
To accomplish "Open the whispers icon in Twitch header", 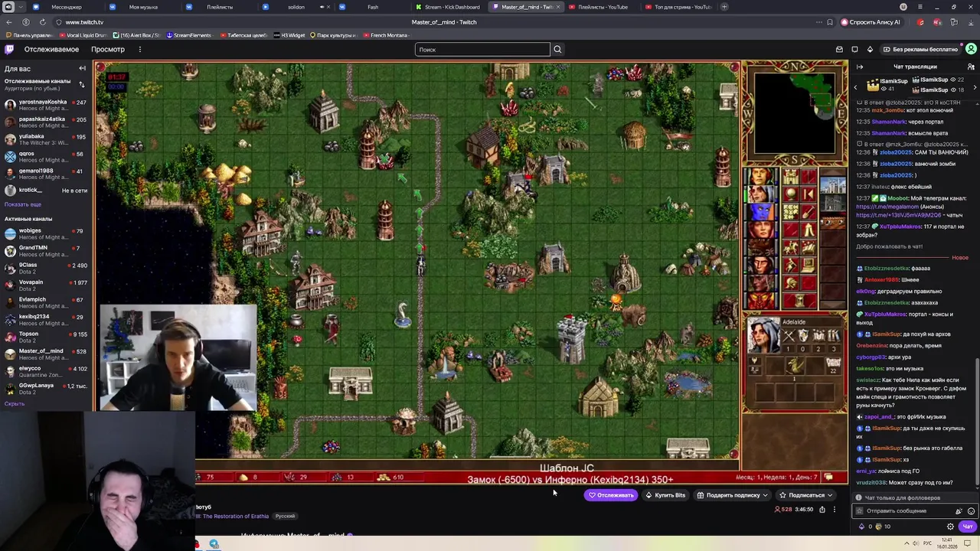I will point(855,49).
